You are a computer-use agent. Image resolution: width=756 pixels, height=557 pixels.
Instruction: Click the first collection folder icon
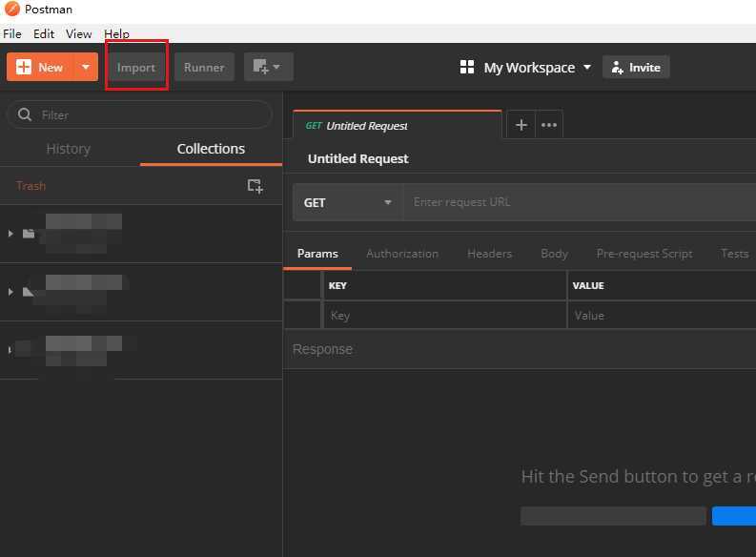[x=29, y=234]
